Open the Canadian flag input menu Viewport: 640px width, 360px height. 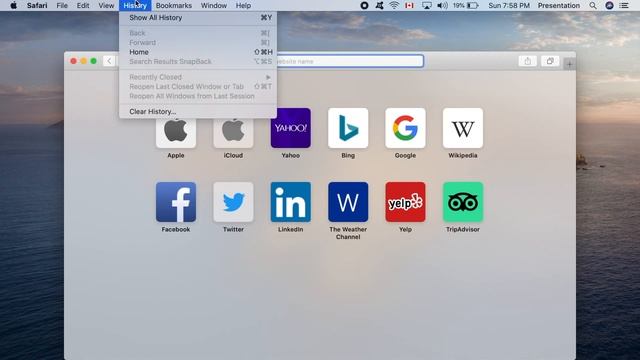409,6
